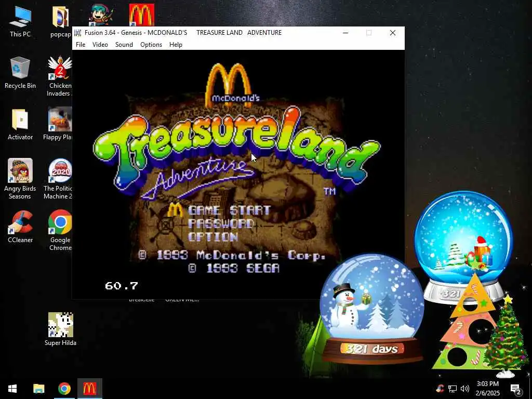Select the Angry Birds Seasons icon

pyautogui.click(x=20, y=179)
